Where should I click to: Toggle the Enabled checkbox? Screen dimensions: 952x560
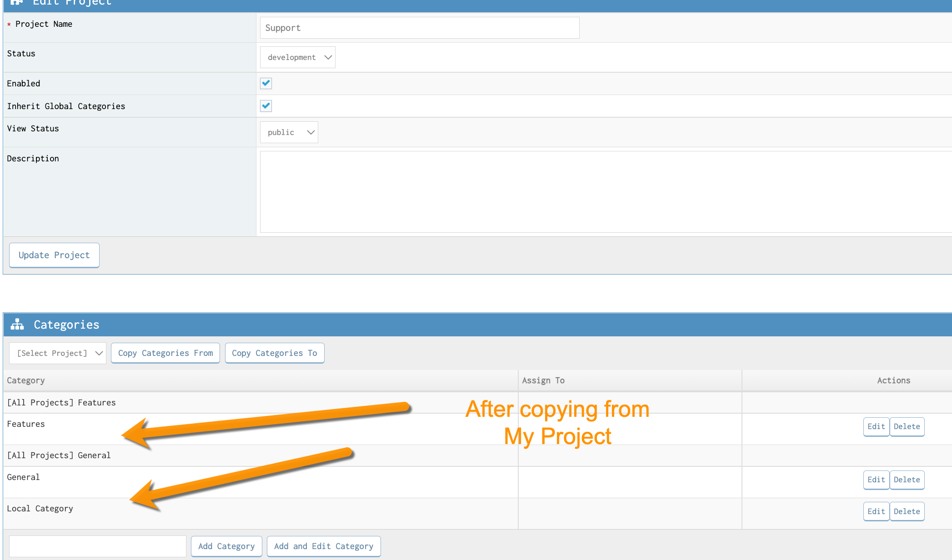[266, 83]
